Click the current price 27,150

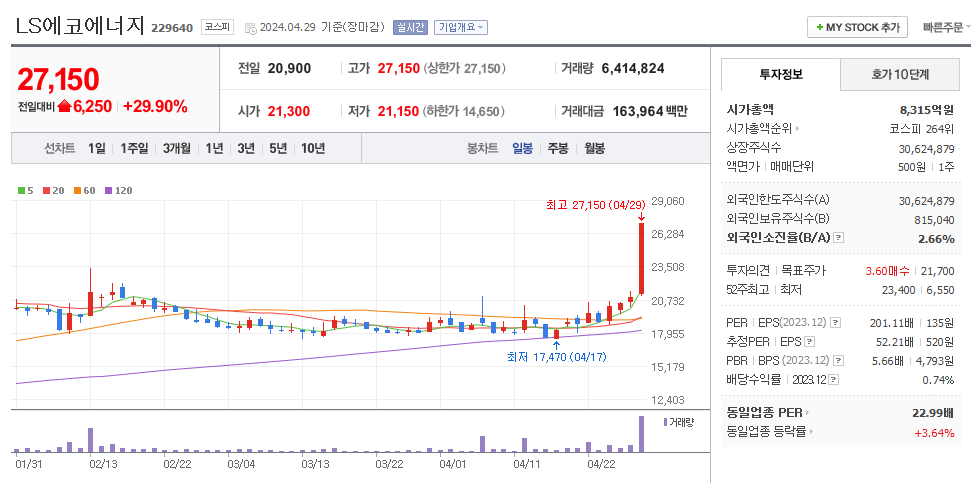(x=58, y=79)
